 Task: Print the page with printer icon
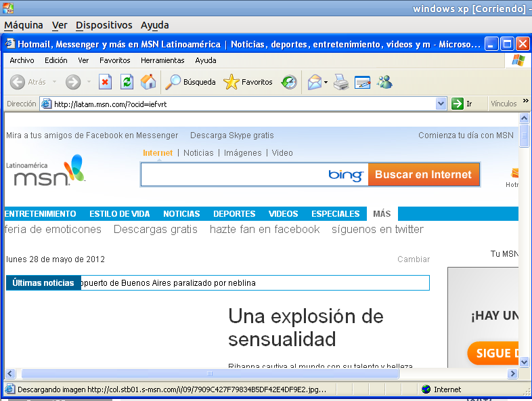341,82
